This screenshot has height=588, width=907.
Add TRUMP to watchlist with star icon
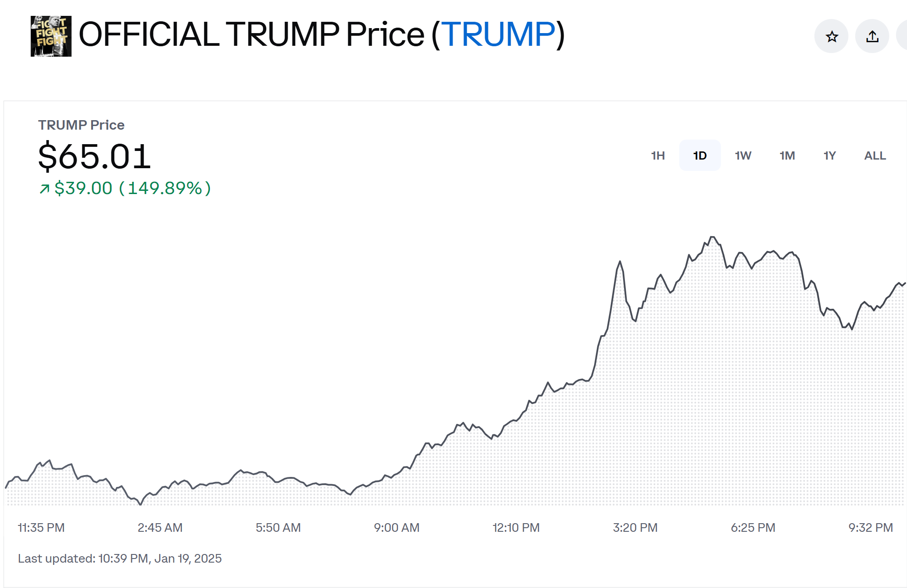[831, 36]
